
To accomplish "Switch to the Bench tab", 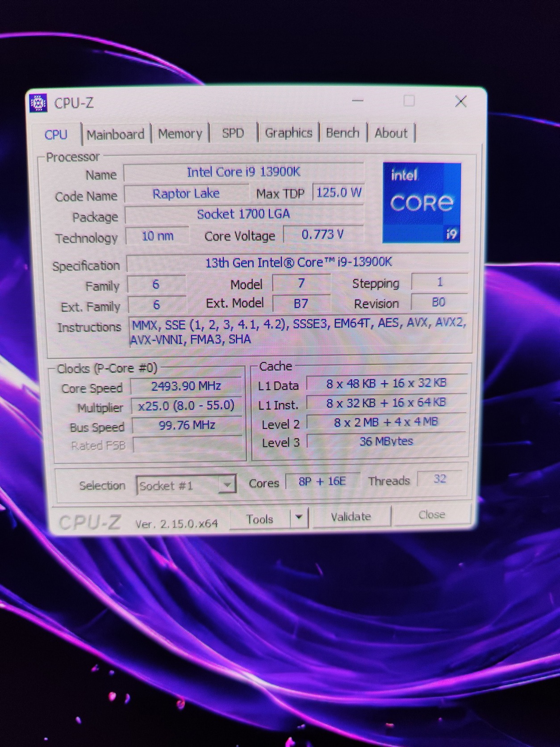I will 343,133.
